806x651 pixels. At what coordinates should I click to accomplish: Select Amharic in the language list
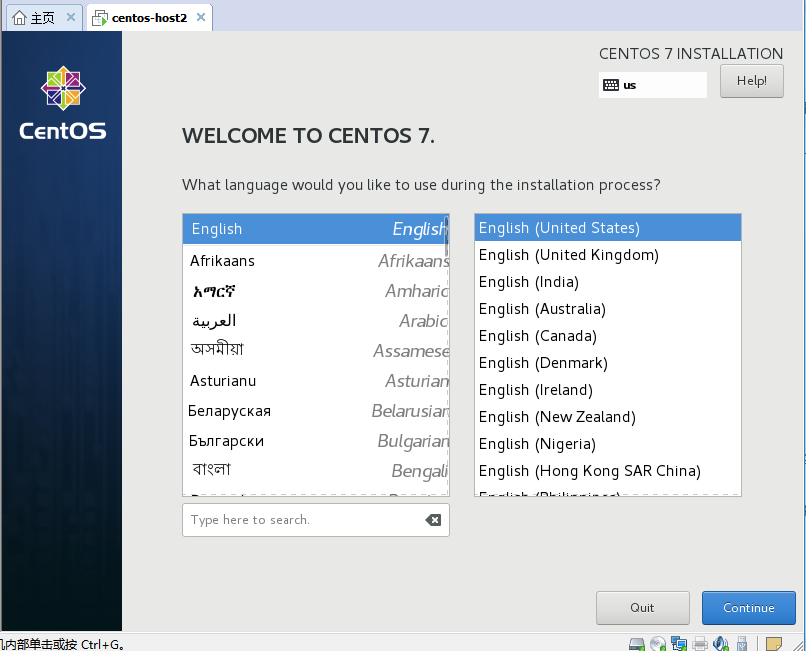314,291
